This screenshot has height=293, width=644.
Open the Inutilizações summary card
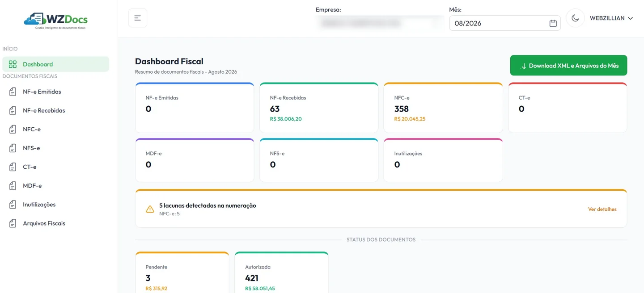[443, 160]
